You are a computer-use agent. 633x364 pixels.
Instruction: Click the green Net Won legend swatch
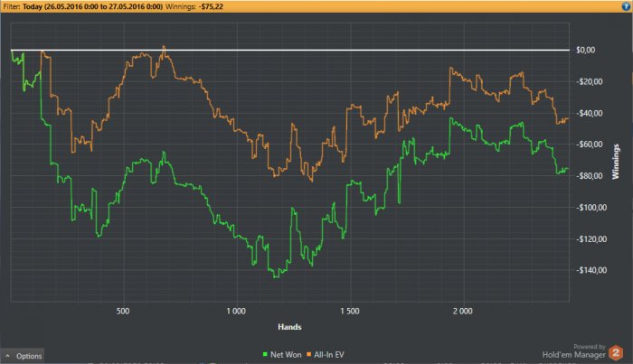point(265,354)
